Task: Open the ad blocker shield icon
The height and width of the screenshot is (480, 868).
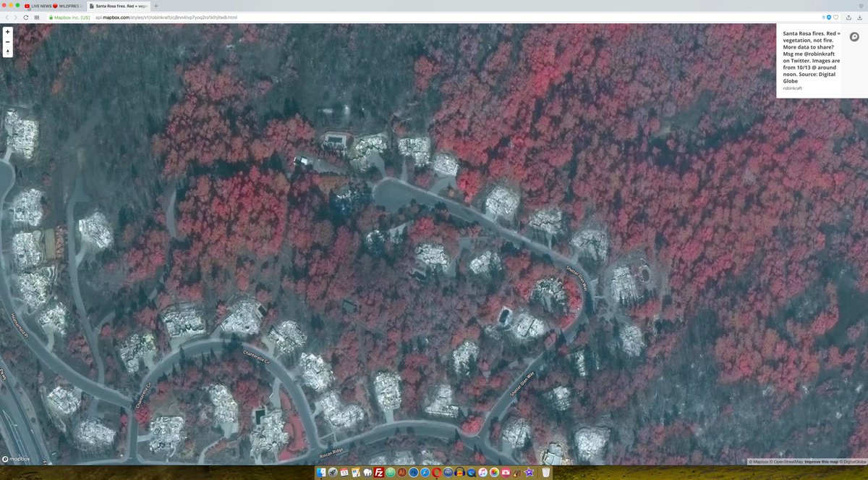Action: (x=829, y=17)
